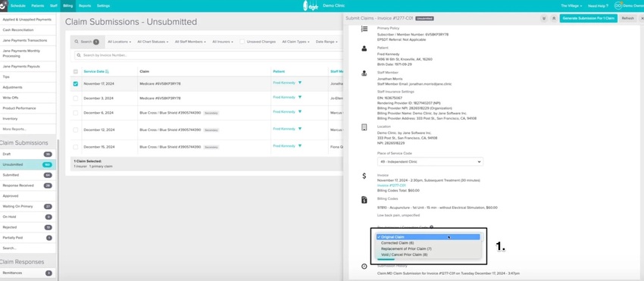Click the Unsubmitted status tag beside invoice title
This screenshot has height=281, width=644.
pos(425,18)
